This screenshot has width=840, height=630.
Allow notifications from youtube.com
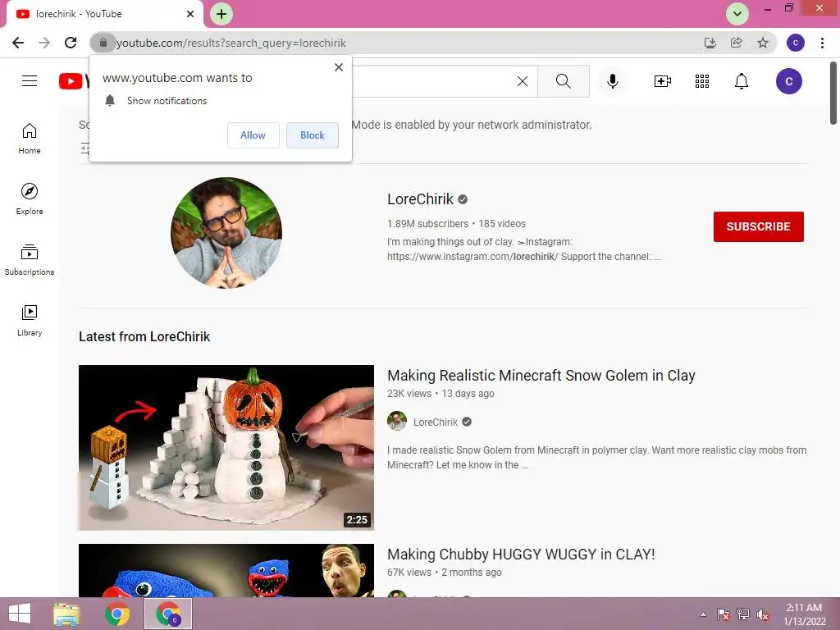[253, 135]
